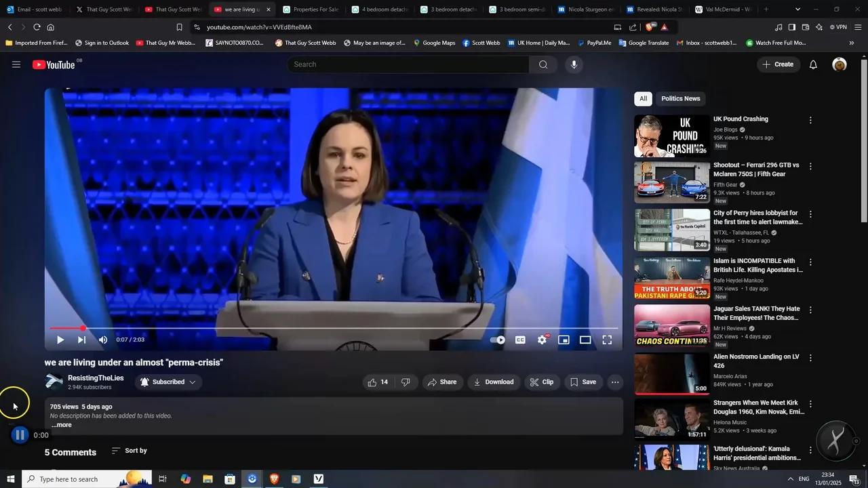Click the Share button under the video
The image size is (868, 488).
(x=441, y=382)
